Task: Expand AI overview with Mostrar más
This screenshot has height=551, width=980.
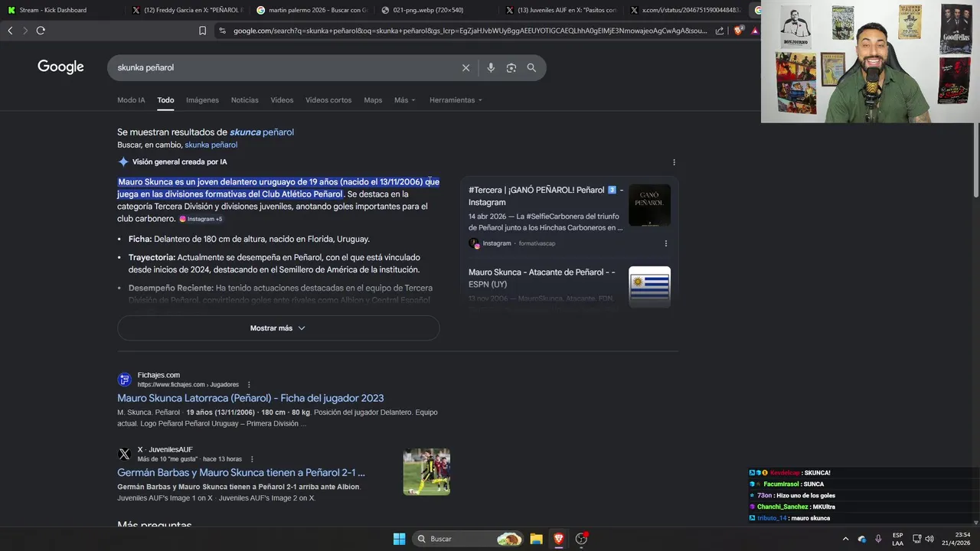Action: (x=278, y=328)
